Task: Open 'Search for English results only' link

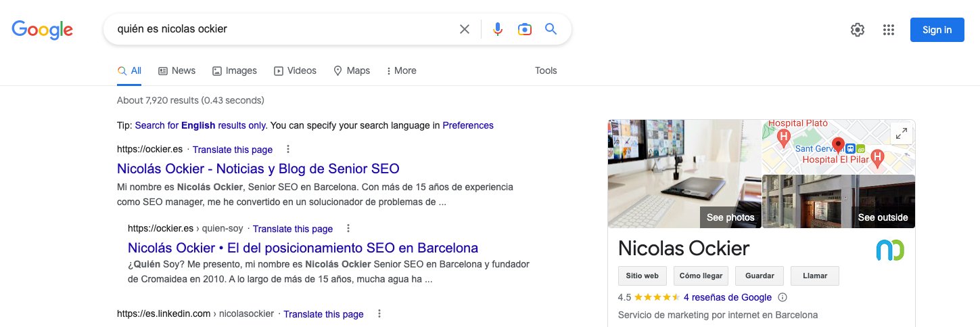Action: tap(201, 125)
